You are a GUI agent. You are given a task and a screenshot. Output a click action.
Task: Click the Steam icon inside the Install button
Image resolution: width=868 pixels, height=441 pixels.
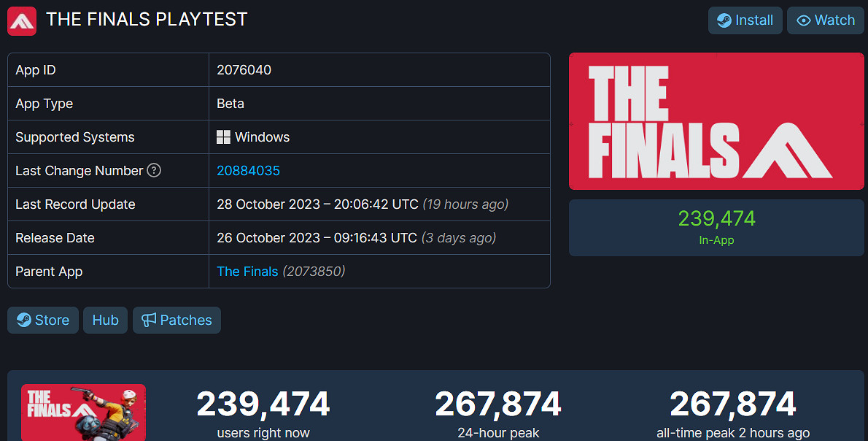point(725,20)
